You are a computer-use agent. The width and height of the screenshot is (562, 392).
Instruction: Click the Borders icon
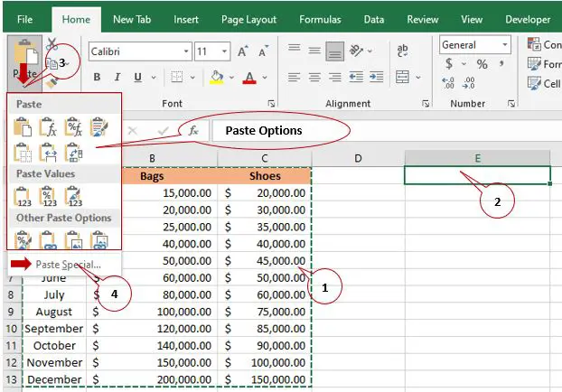pyautogui.click(x=177, y=77)
